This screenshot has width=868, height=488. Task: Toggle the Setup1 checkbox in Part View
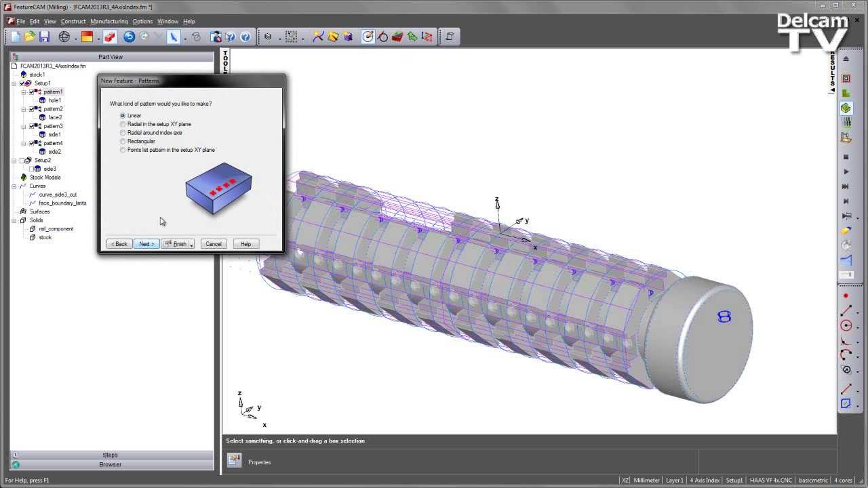tap(22, 83)
